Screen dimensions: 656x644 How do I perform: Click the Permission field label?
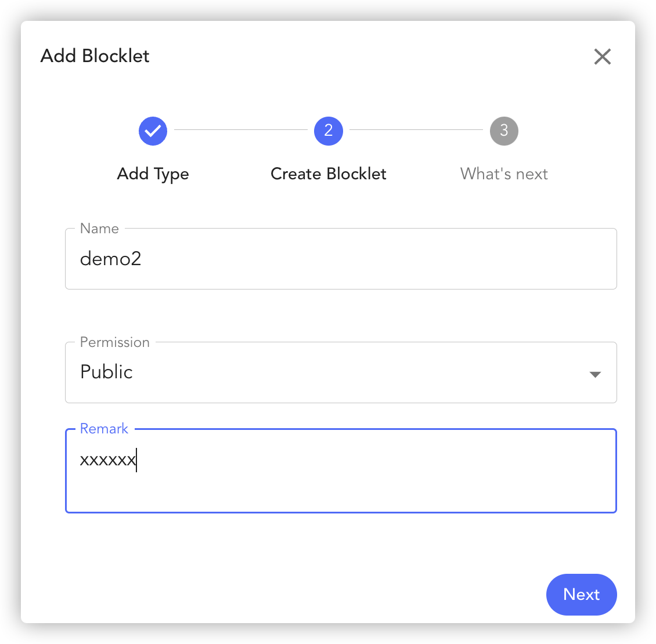pyautogui.click(x=114, y=342)
